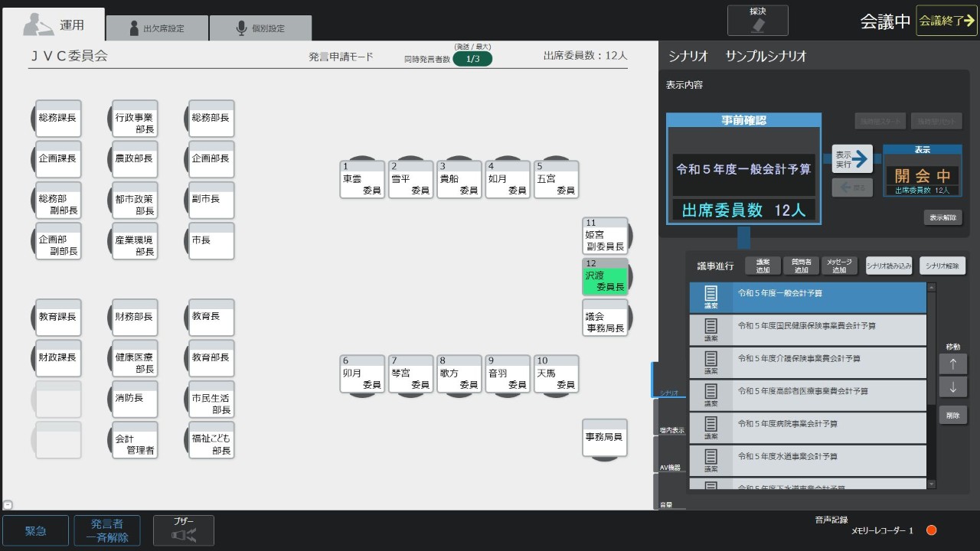Screen dimensions: 980x551
Task: Click the シナリオ解除 button
Action: (x=942, y=266)
